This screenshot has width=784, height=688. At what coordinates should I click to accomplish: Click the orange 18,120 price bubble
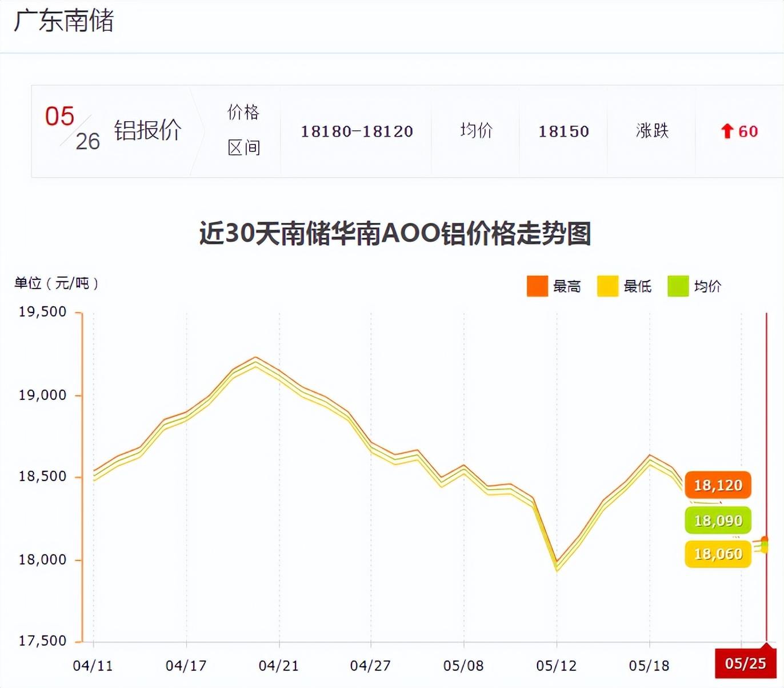click(x=718, y=485)
